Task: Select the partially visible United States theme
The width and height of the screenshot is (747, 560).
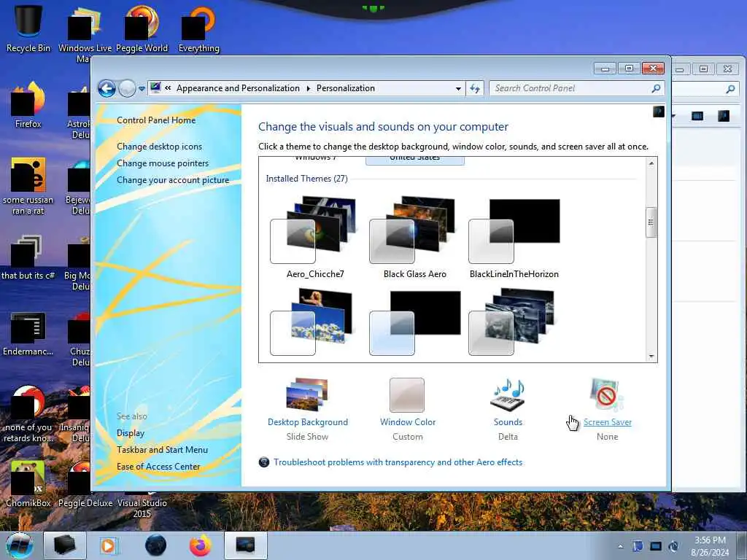Action: [414, 160]
